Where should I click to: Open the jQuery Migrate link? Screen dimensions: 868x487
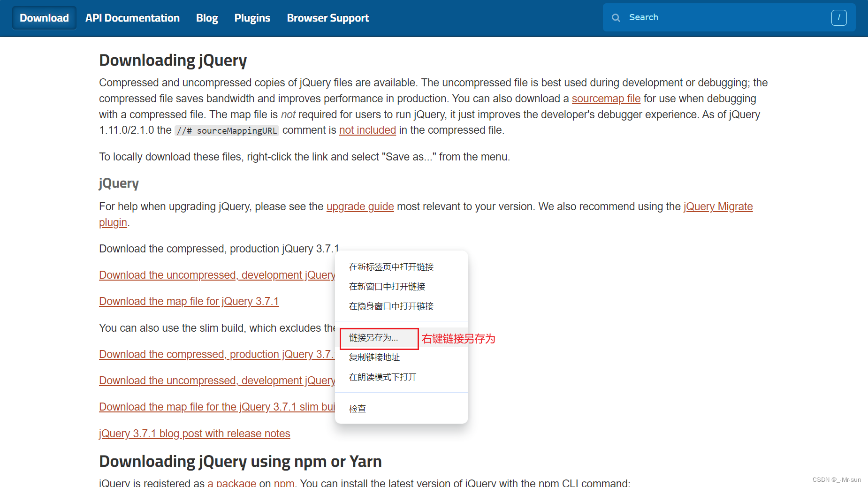(x=718, y=206)
